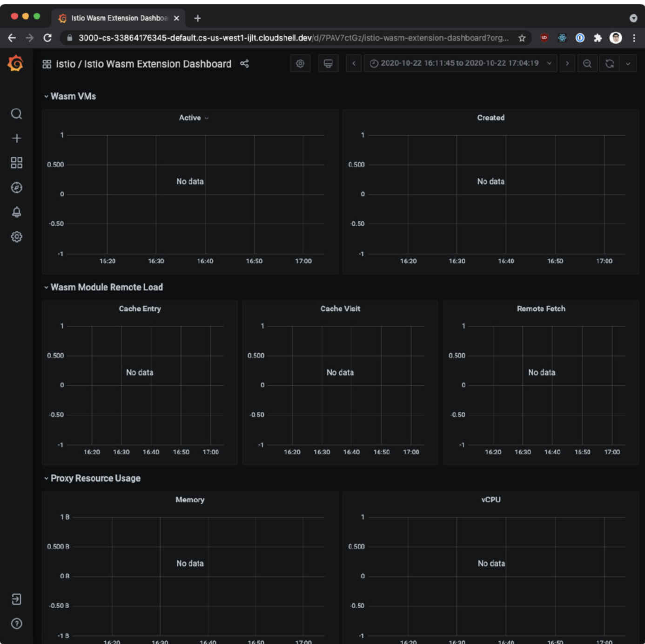Open Istio folder breadcrumb link

click(x=65, y=64)
